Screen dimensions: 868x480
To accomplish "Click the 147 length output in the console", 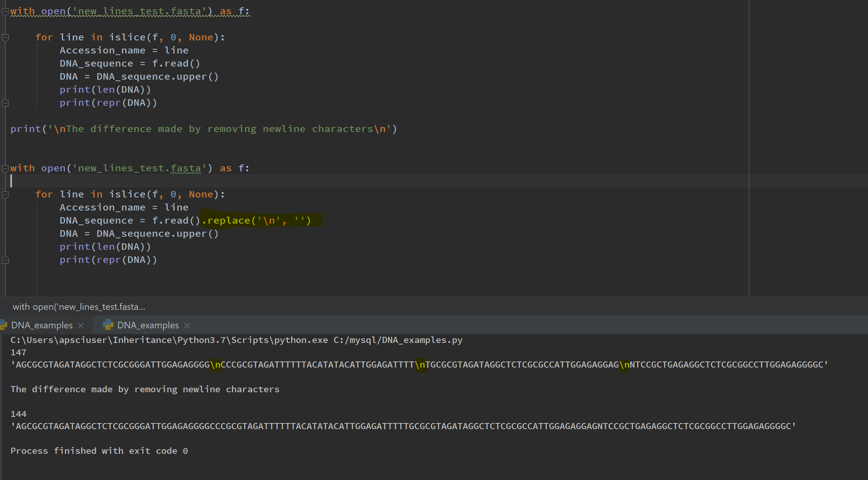I will (x=18, y=352).
